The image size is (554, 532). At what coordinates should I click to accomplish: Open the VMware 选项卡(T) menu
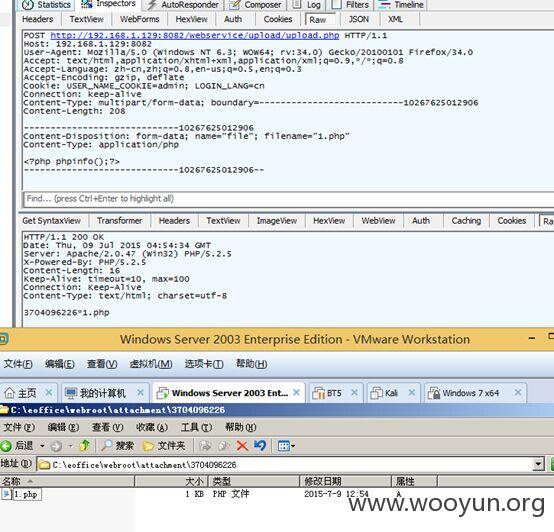click(204, 363)
